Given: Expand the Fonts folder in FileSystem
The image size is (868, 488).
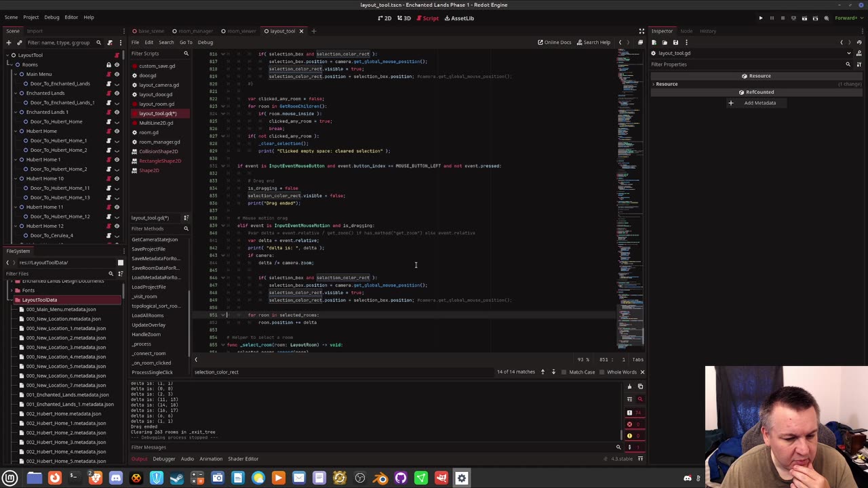Looking at the screenshot, I should point(10,290).
